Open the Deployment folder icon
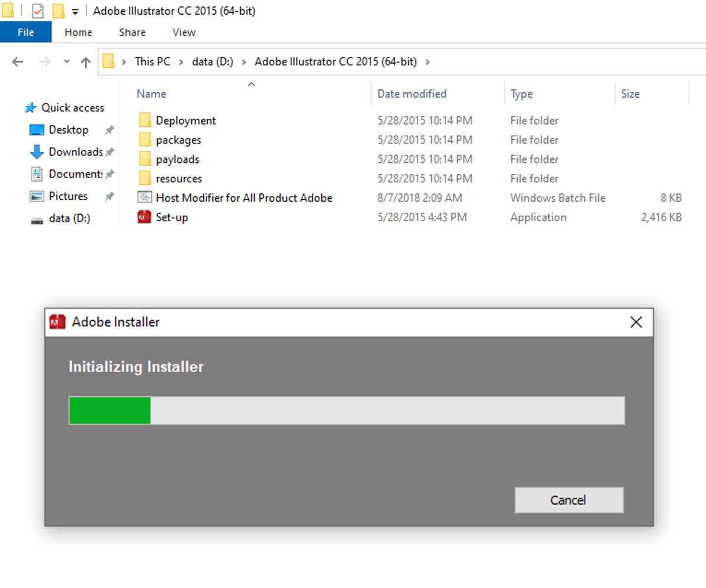This screenshot has width=706, height=588. 145,121
